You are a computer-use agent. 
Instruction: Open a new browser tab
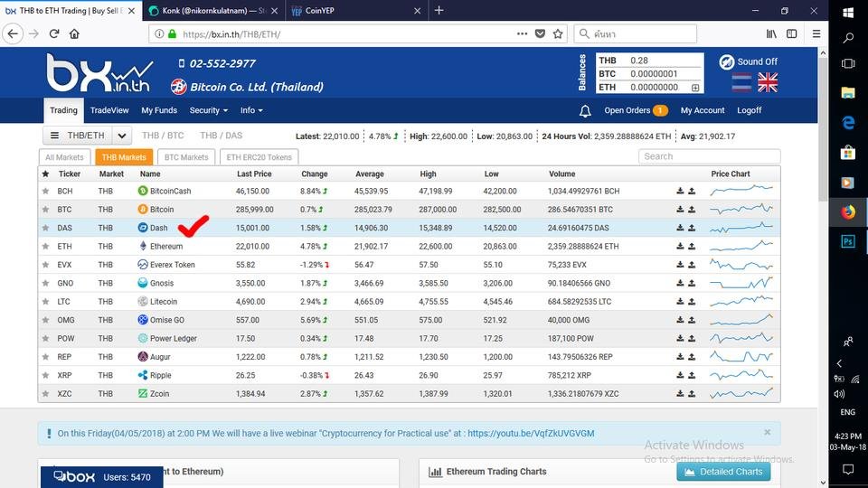(439, 10)
